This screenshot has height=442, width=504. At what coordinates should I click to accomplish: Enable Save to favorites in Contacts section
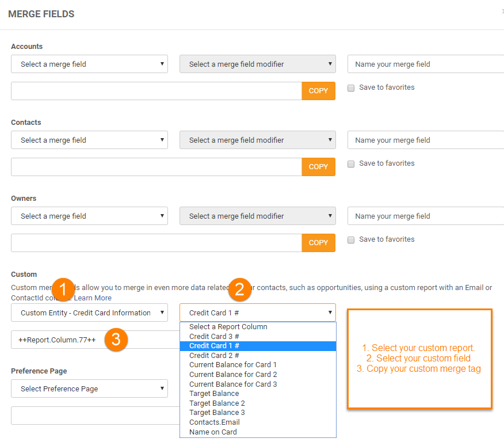[x=351, y=164]
